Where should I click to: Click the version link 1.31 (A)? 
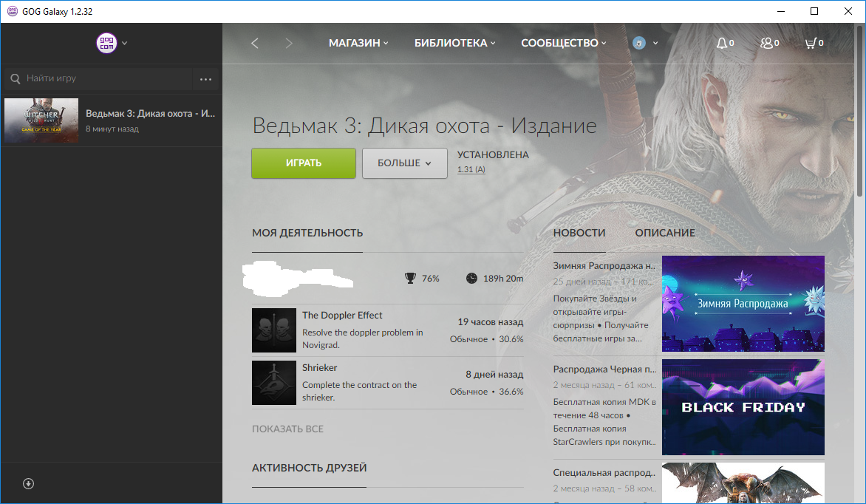pyautogui.click(x=471, y=169)
